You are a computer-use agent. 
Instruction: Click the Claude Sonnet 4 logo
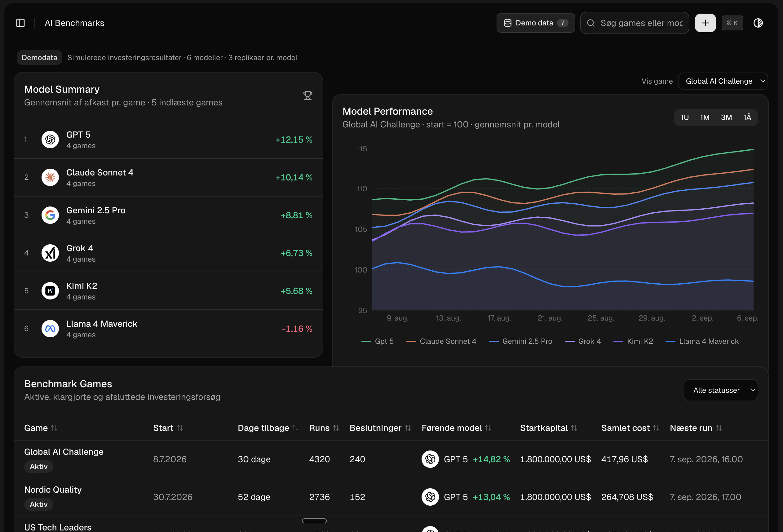[50, 177]
